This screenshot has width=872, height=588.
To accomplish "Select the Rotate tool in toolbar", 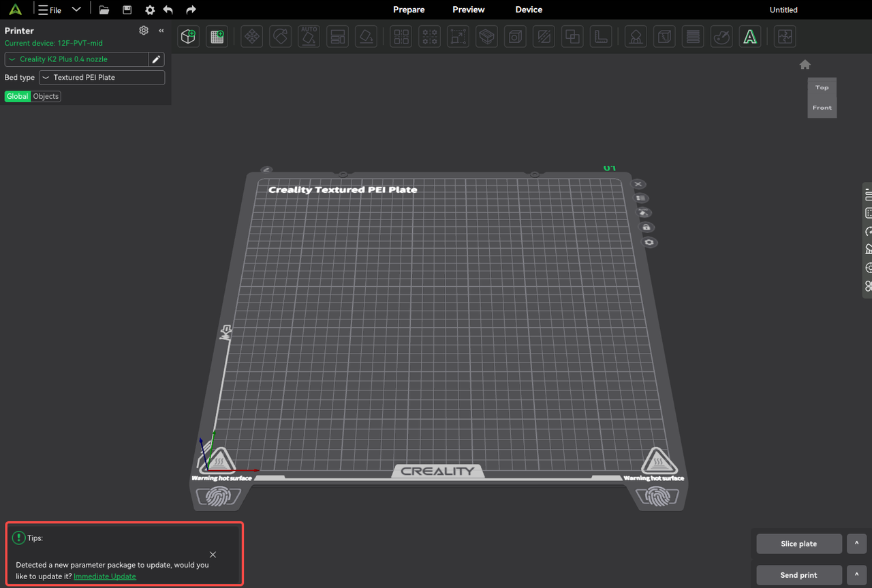I will (x=281, y=37).
